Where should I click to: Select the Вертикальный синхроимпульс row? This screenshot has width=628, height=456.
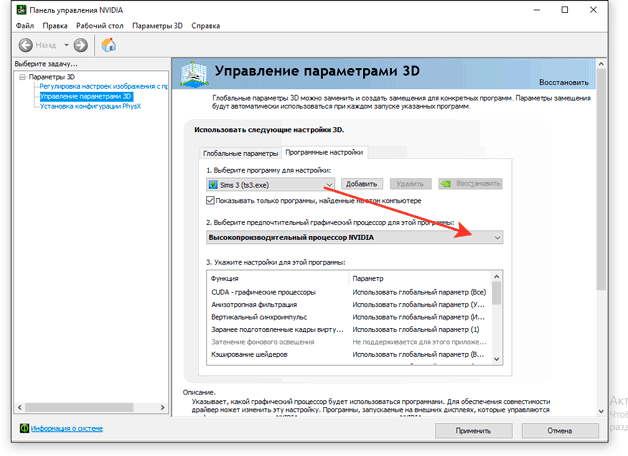point(348,317)
